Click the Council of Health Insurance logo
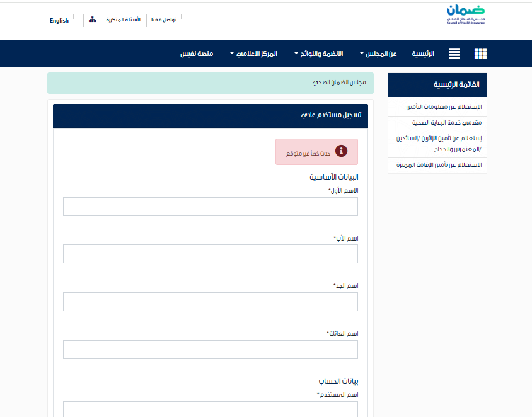Viewport: 532px width, 417px height. pyautogui.click(x=465, y=14)
